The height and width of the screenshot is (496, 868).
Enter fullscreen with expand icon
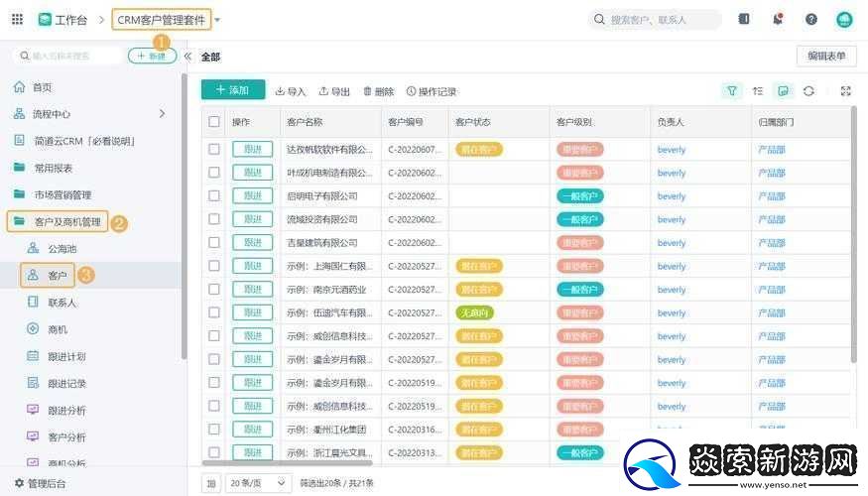point(845,91)
